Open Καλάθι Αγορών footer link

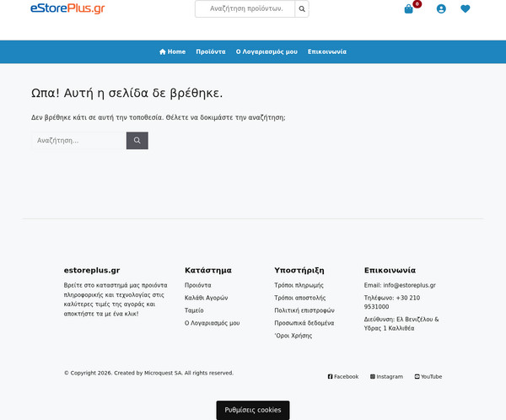(207, 298)
